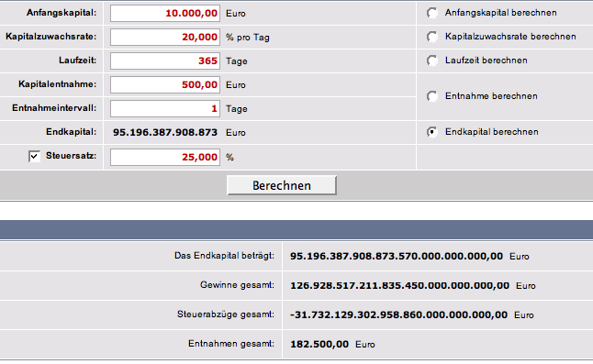Focus the Laufzeit input field

(165, 61)
